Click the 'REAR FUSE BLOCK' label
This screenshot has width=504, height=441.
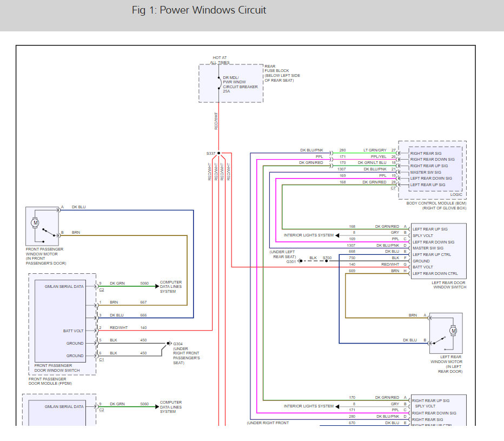point(277,68)
